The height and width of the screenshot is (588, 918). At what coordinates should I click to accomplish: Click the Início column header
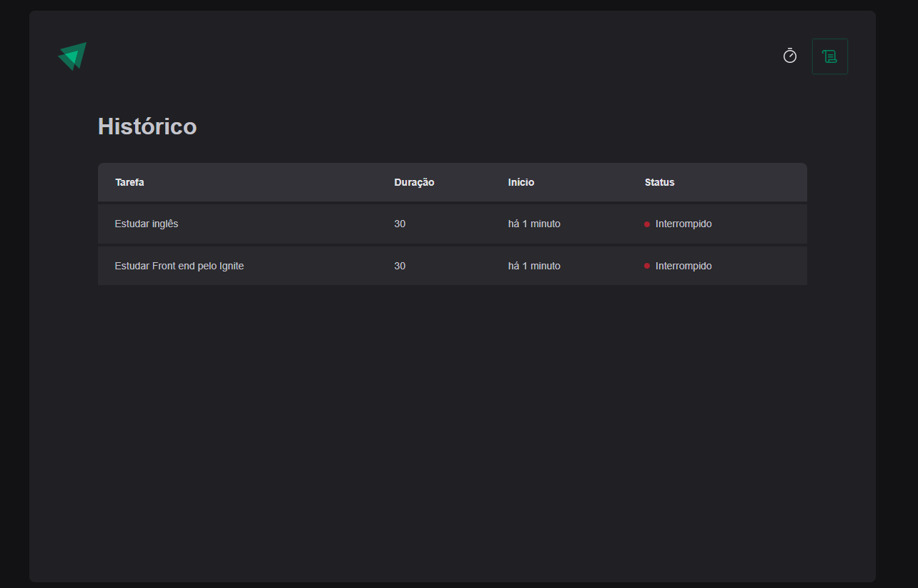click(521, 182)
